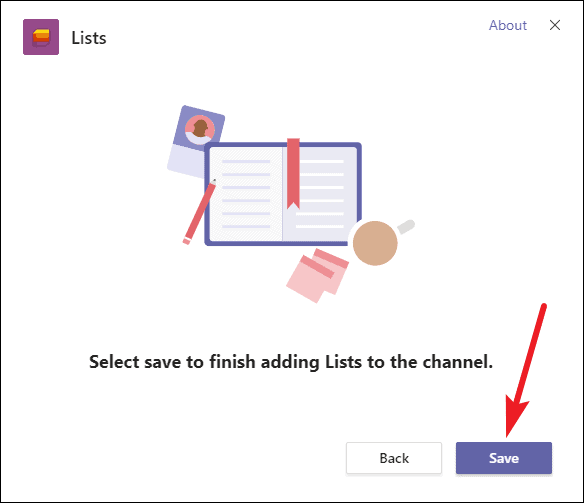
Task: Open the About link
Action: [x=508, y=25]
